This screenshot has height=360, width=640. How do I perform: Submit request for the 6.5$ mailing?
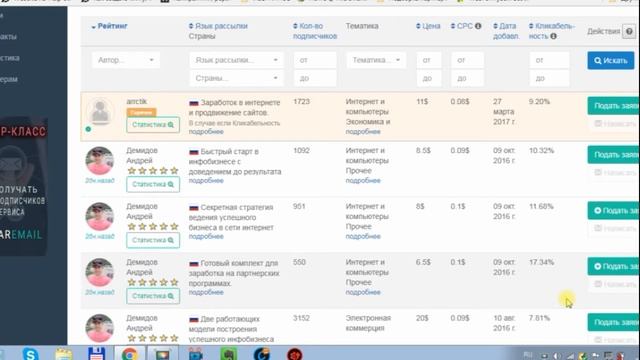613,267
